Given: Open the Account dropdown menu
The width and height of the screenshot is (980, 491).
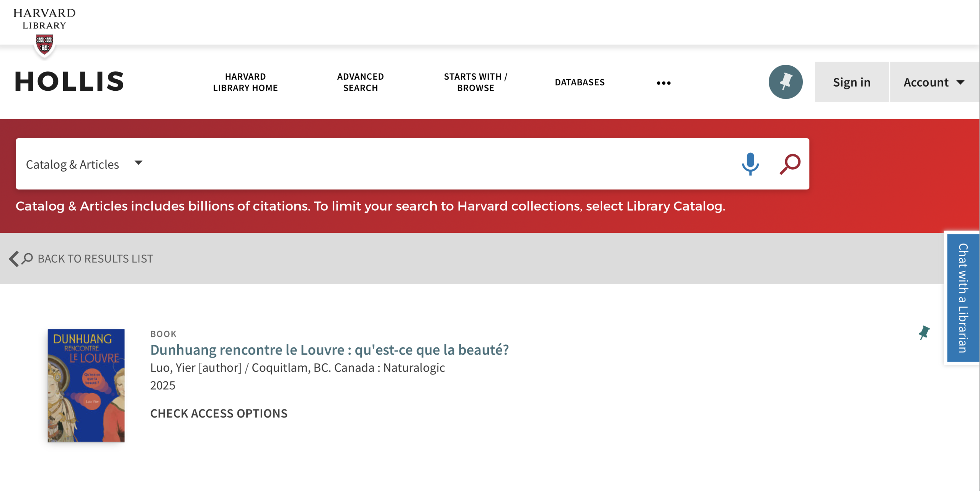Looking at the screenshot, I should point(926,82).
